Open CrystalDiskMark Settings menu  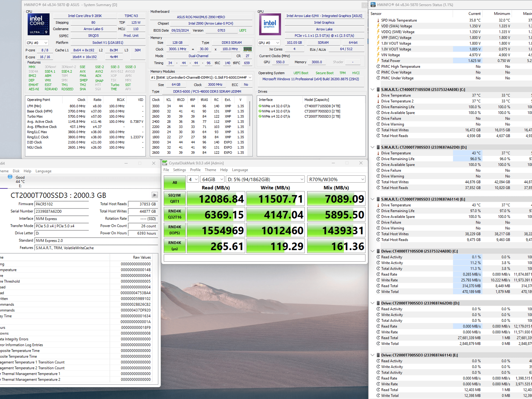[179, 170]
